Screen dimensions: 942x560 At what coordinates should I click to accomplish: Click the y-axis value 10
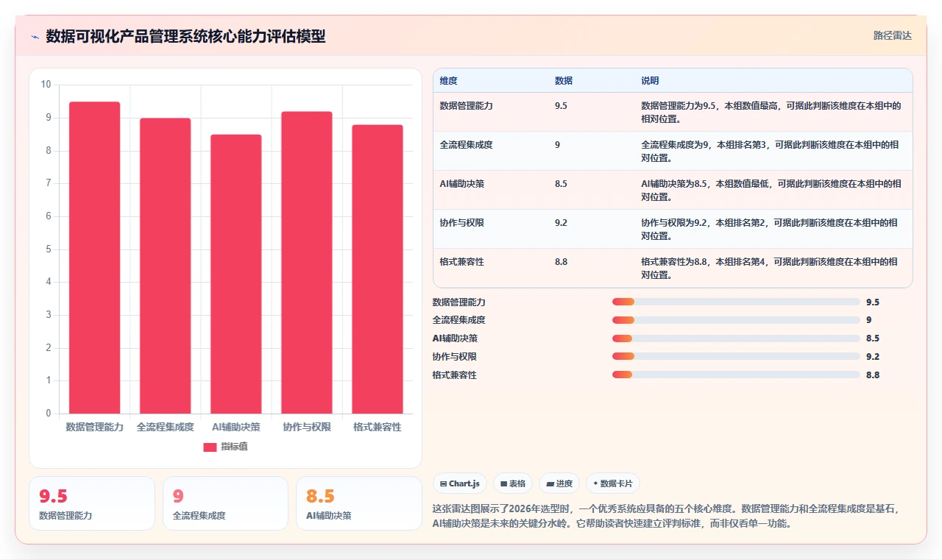[46, 85]
